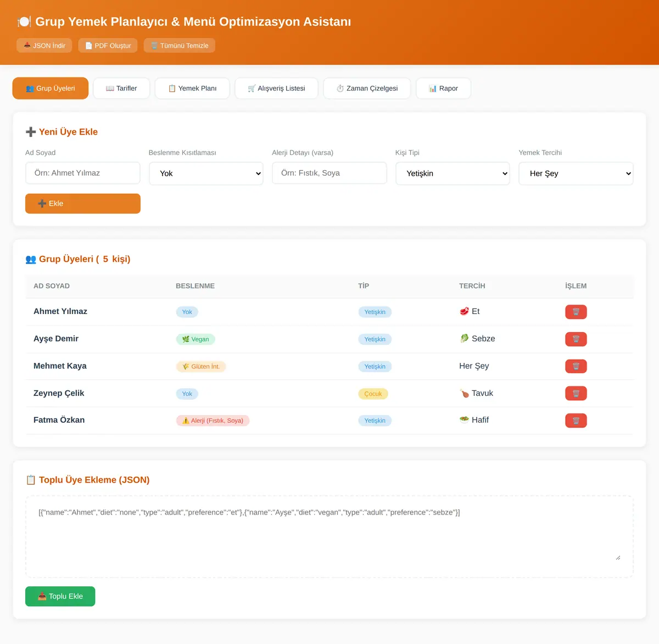
Task: Click the Vegan badge for Ayşe Demir
Action: pos(196,339)
